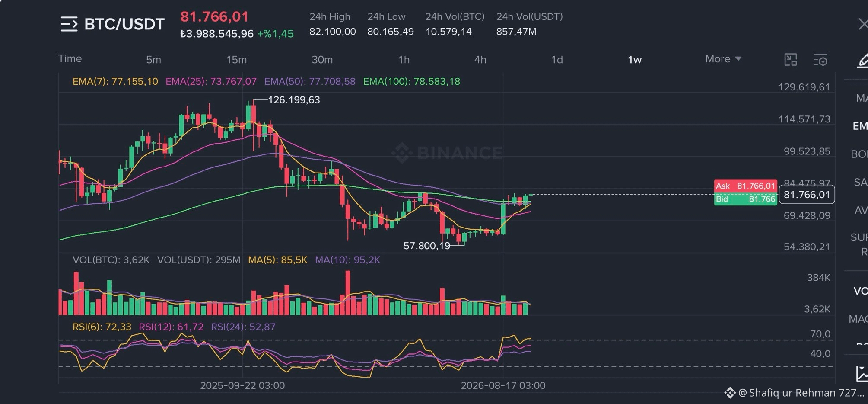The width and height of the screenshot is (868, 404).
Task: Click the EMA(7) indicator legend
Action: click(115, 81)
